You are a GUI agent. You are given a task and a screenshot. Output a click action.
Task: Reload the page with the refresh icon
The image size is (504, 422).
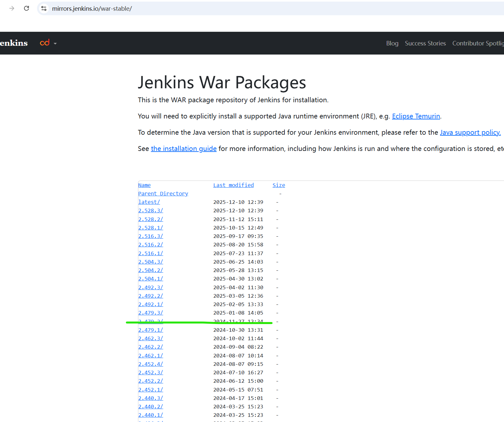pos(27,8)
